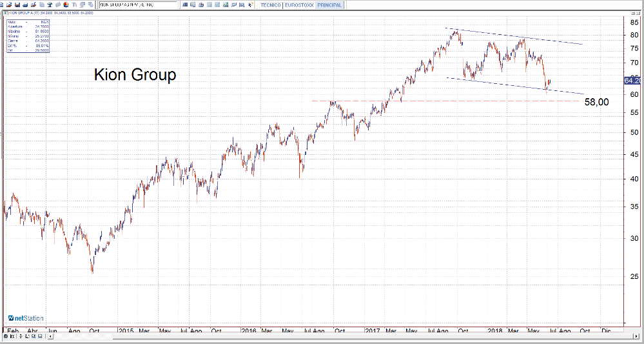Click the grey stacked-layers icon beside the symbol box

click(x=90, y=5)
